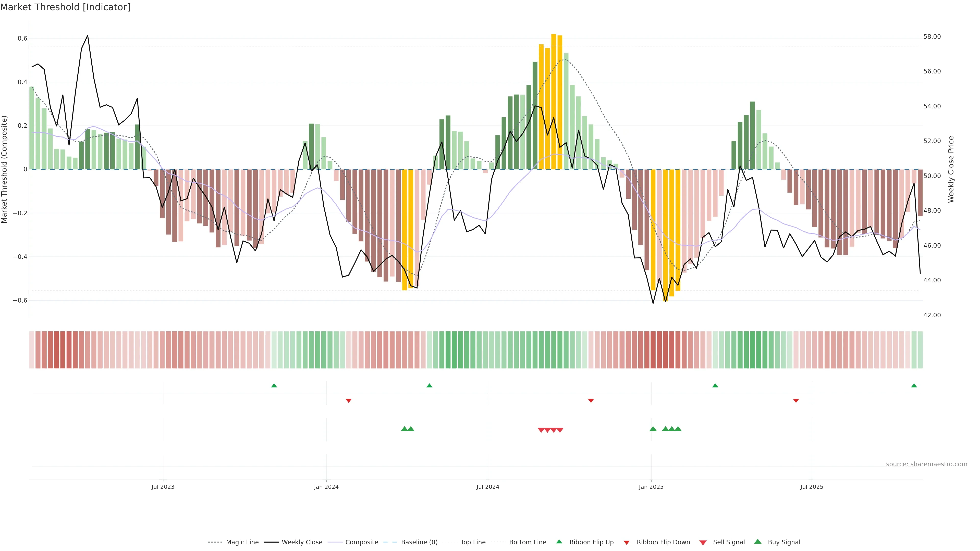The height and width of the screenshot is (551, 980).
Task: Click the Market Threshold [Indicator] chart title
Action: (65, 7)
